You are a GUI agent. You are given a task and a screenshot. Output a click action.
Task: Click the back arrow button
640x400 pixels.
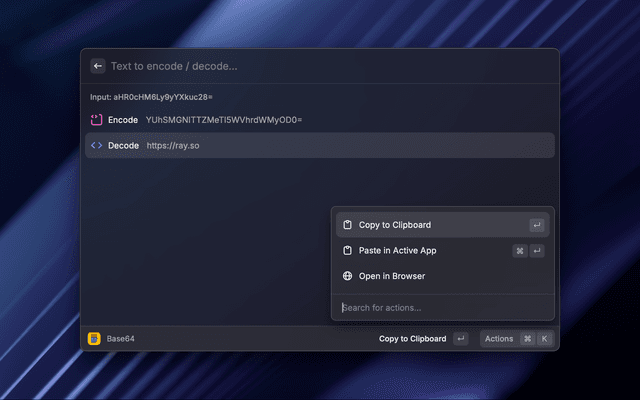click(x=98, y=66)
